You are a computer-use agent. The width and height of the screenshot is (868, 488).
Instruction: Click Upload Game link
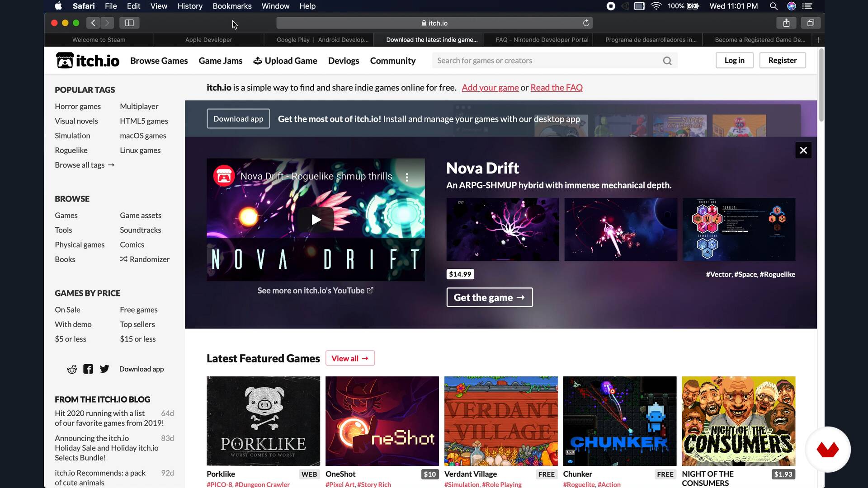click(285, 61)
